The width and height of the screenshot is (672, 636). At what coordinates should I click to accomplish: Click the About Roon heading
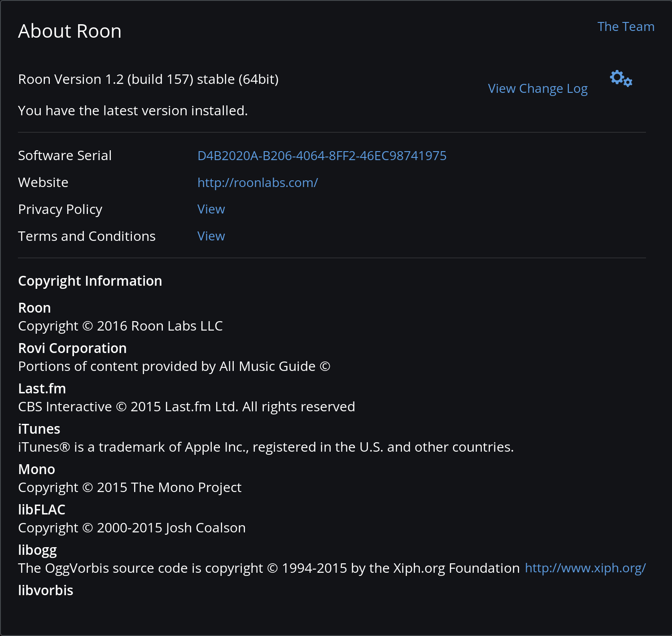pos(70,31)
